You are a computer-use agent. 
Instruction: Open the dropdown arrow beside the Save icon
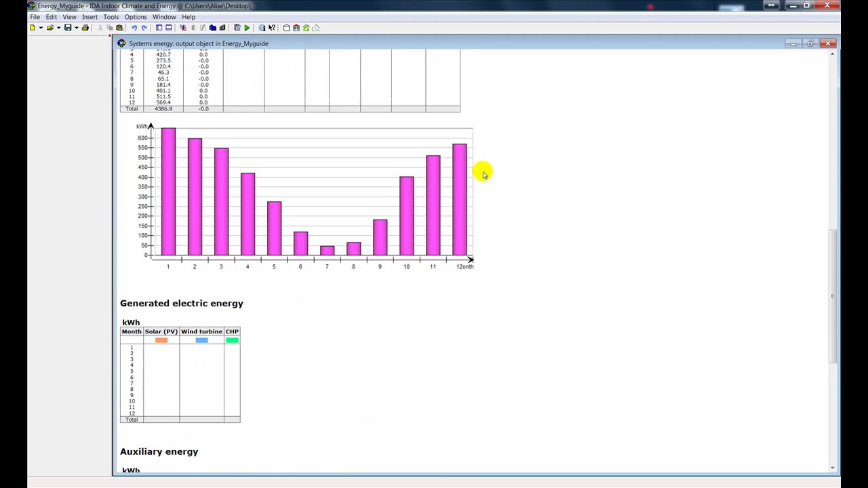point(76,28)
